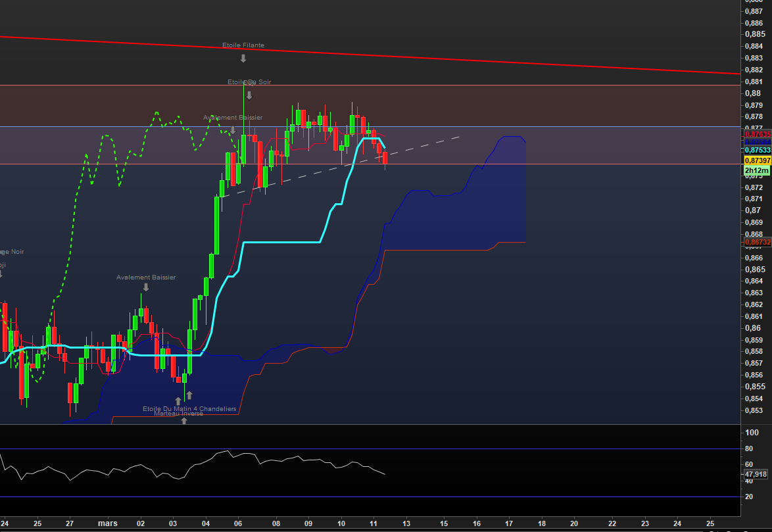Click the red 0,87635 price tag

coord(758,134)
